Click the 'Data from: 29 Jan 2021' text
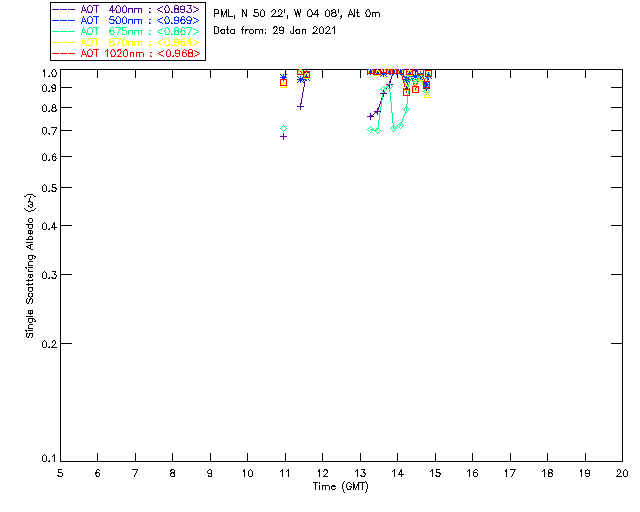Viewport: 640px width, 512px height. [x=275, y=30]
